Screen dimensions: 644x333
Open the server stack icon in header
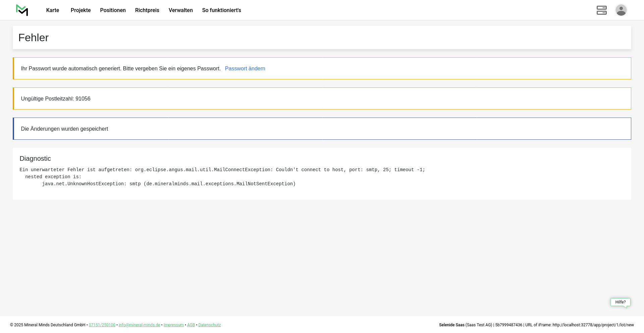(601, 10)
